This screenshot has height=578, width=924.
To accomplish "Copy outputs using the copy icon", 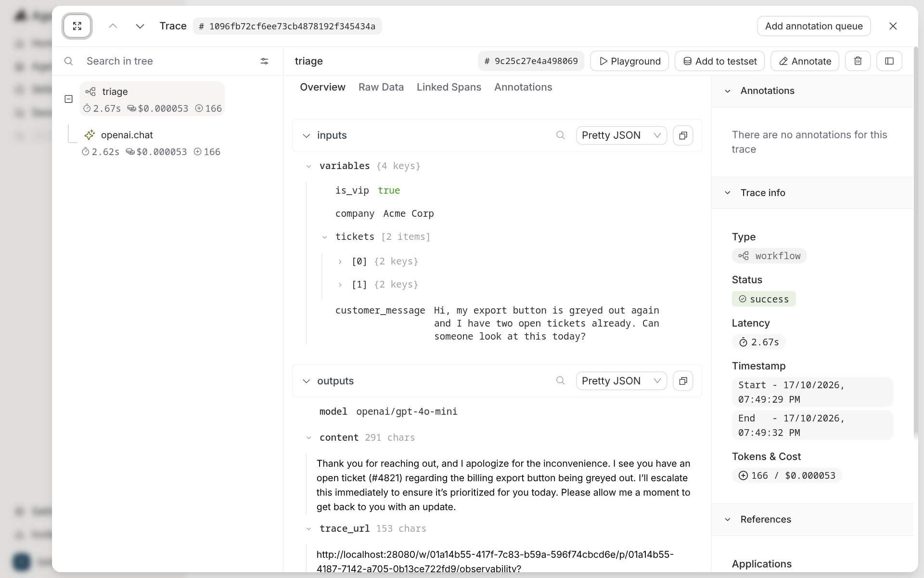I will (x=683, y=381).
